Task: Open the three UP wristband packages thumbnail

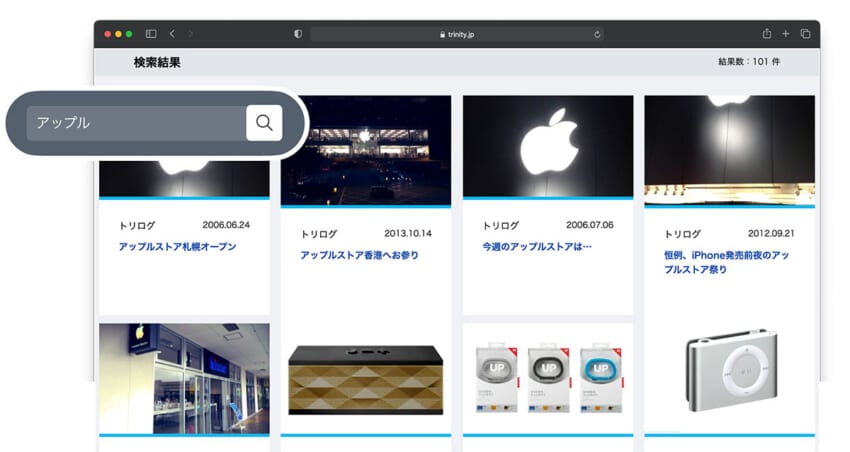Action: click(548, 378)
